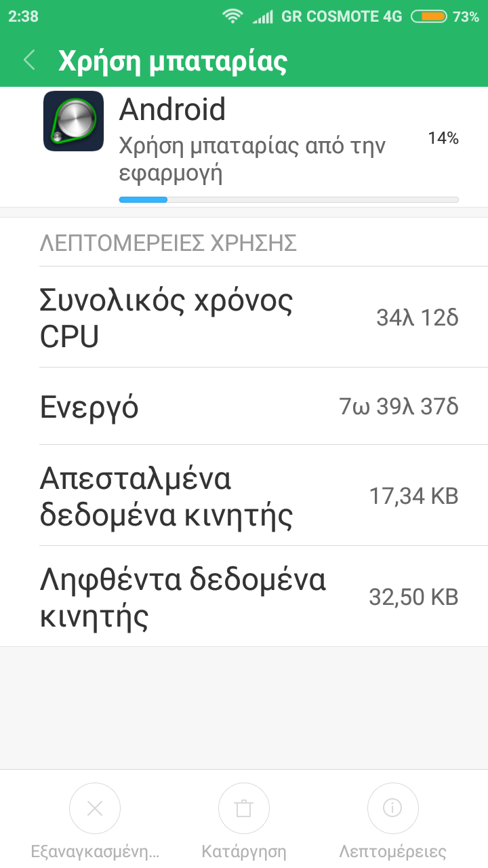Tap the Λεπτομέρειες label
The width and height of the screenshot is (488, 868).
click(392, 852)
